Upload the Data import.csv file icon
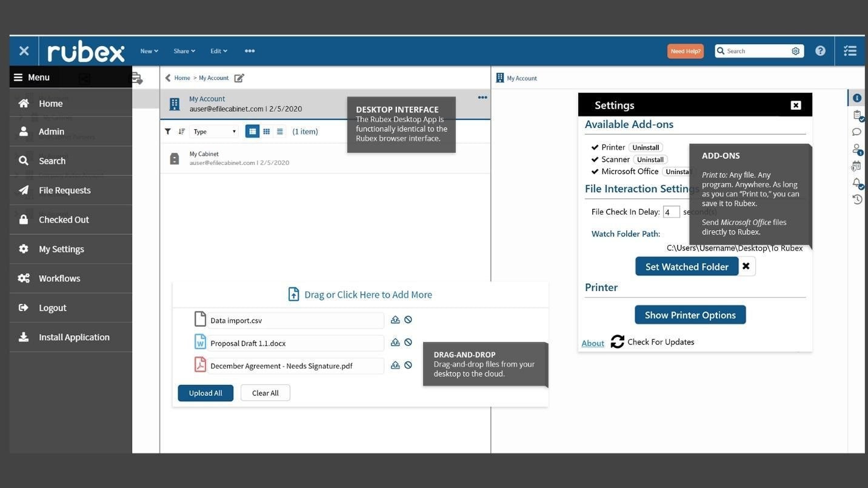868x488 pixels. click(x=395, y=319)
